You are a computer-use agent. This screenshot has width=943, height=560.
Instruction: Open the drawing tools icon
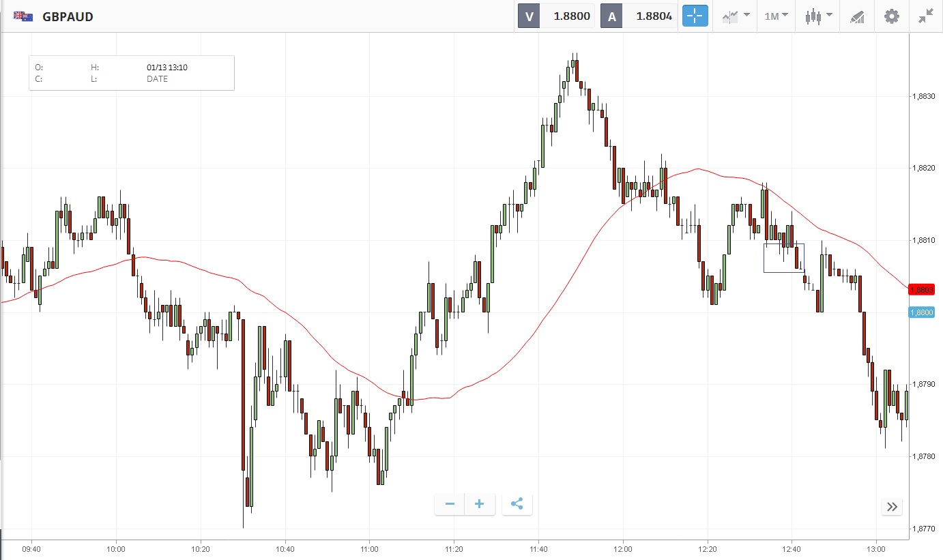(x=857, y=16)
